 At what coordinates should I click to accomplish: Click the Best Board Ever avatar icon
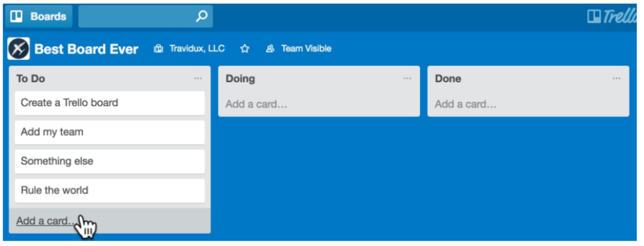point(19,48)
